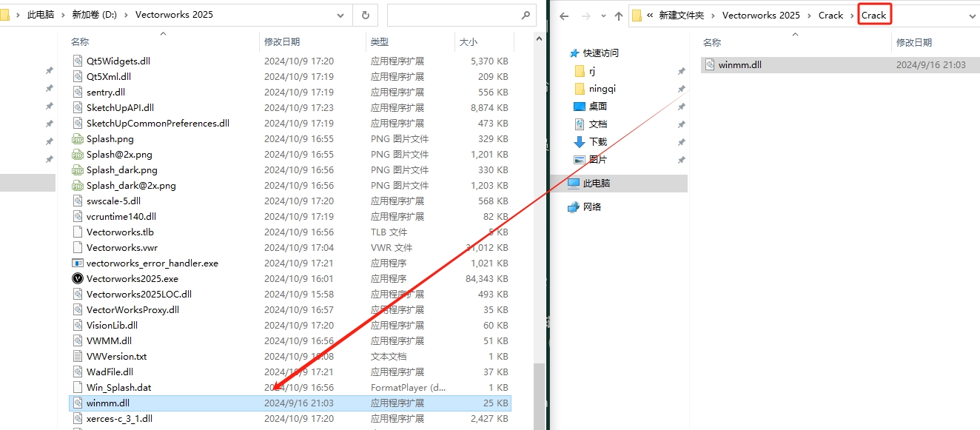
Task: Select xerces-c_3_1.dll file
Action: 119,418
